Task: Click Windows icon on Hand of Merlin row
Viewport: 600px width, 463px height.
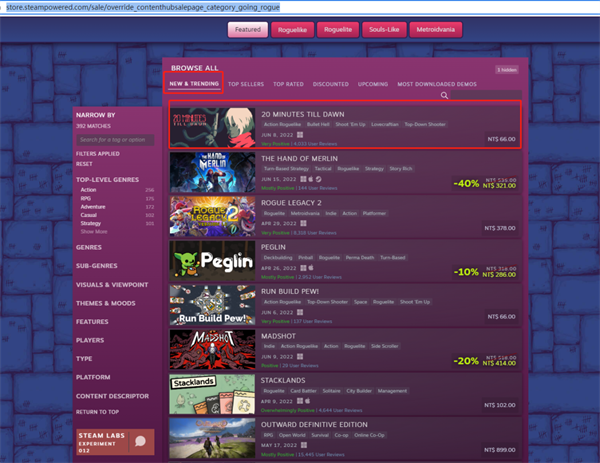Action: (303, 179)
